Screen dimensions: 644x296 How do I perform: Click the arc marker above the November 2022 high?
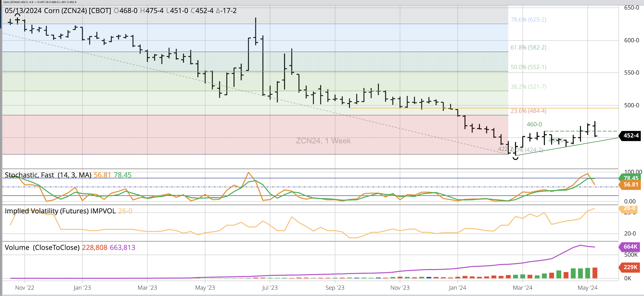[x=17, y=15]
